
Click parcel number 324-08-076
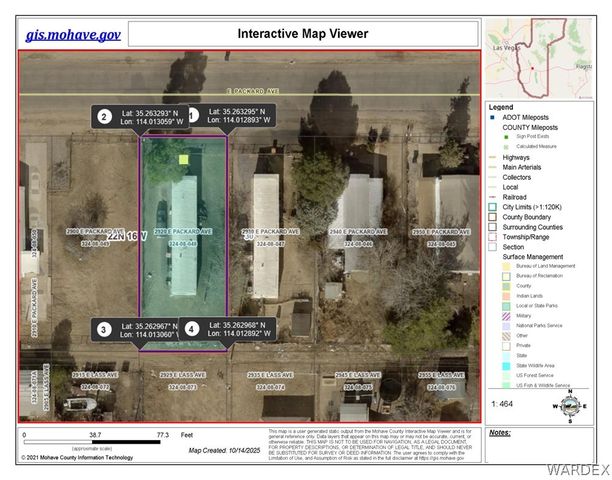click(x=441, y=387)
